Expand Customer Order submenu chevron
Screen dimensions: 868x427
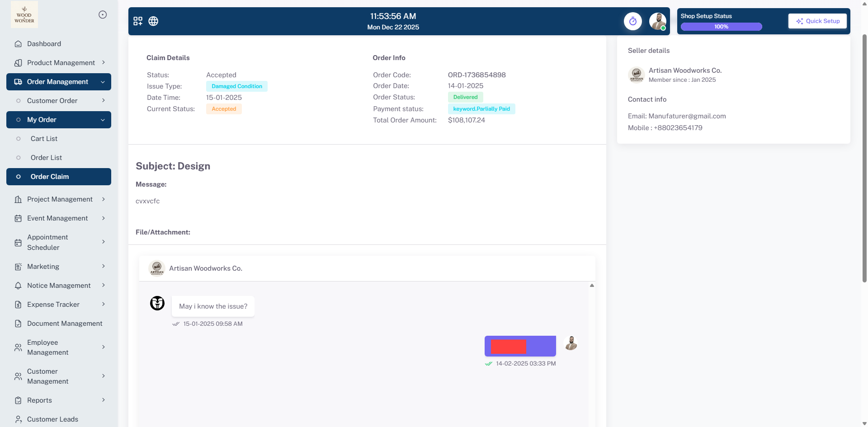pyautogui.click(x=104, y=101)
